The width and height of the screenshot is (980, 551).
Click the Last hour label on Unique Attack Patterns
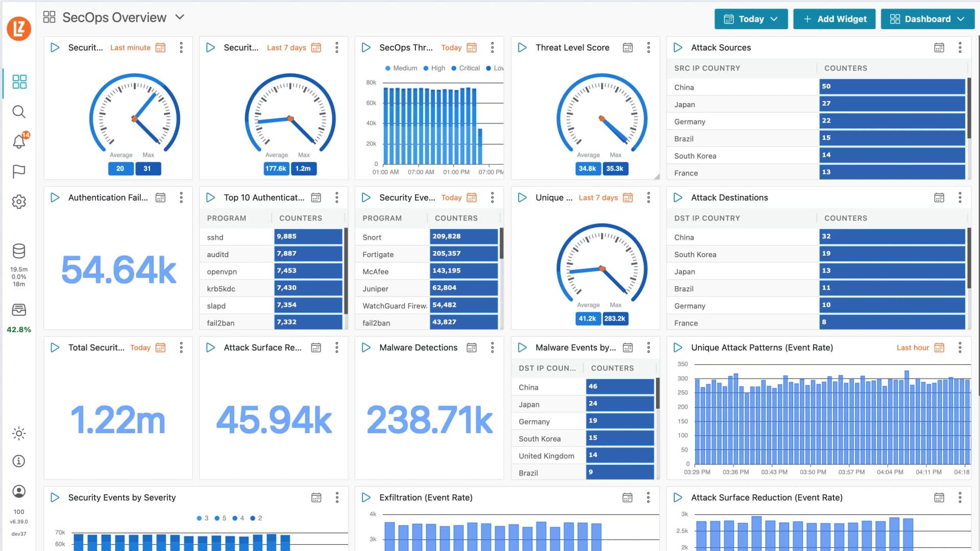(913, 347)
